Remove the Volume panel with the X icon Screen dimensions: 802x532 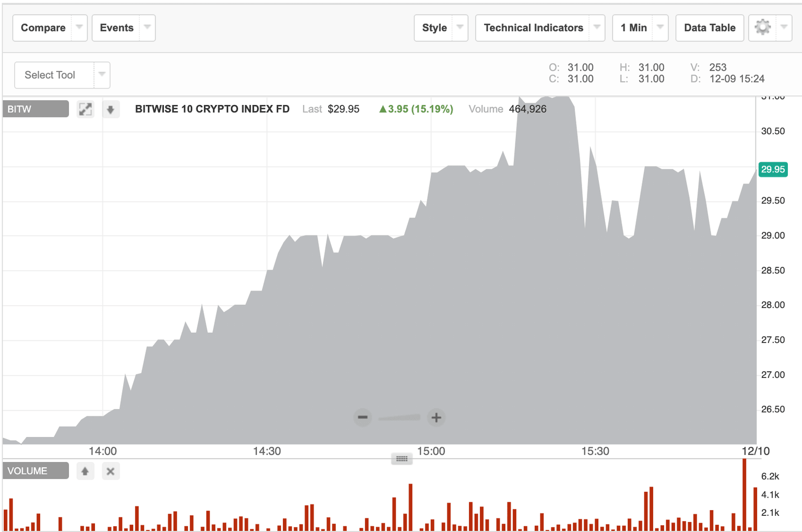110,471
